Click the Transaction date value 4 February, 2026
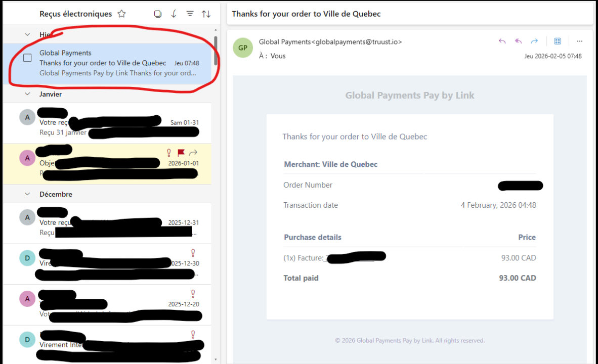Viewport: 598px width, 364px height. coord(498,205)
